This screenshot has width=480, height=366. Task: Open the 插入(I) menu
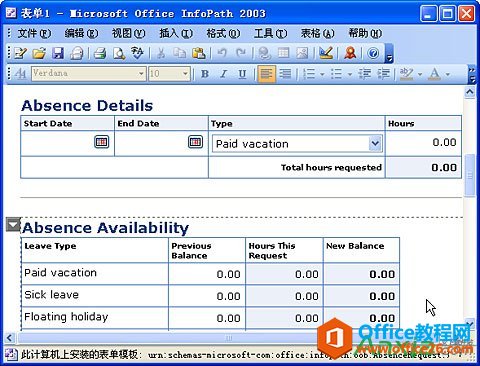point(176,33)
